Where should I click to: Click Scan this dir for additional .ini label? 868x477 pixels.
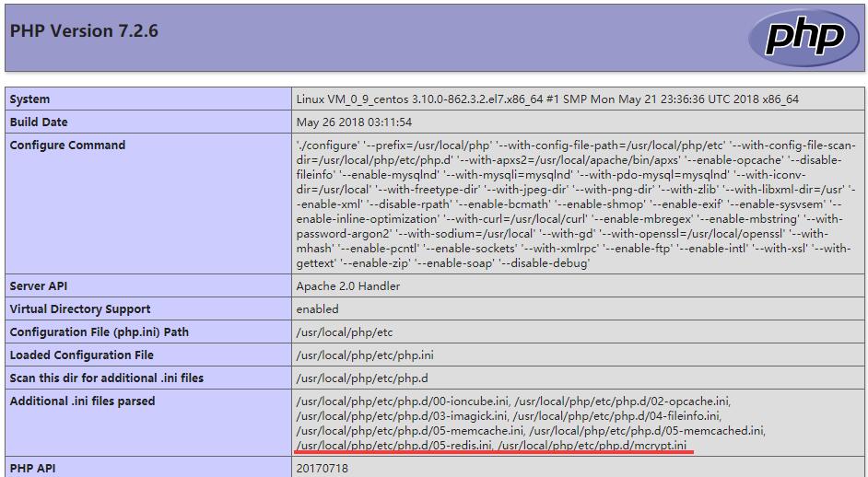107,378
